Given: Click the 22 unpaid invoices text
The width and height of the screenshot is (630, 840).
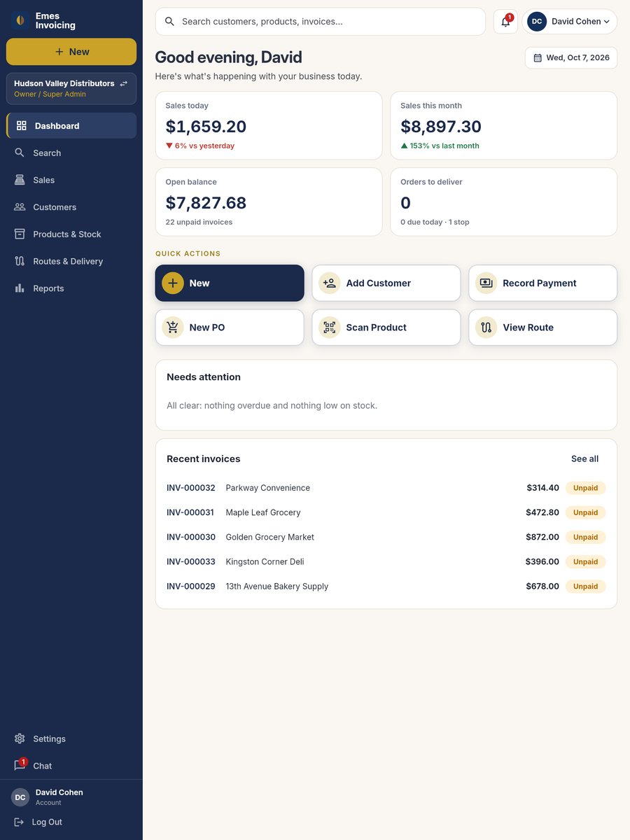Looking at the screenshot, I should [199, 222].
